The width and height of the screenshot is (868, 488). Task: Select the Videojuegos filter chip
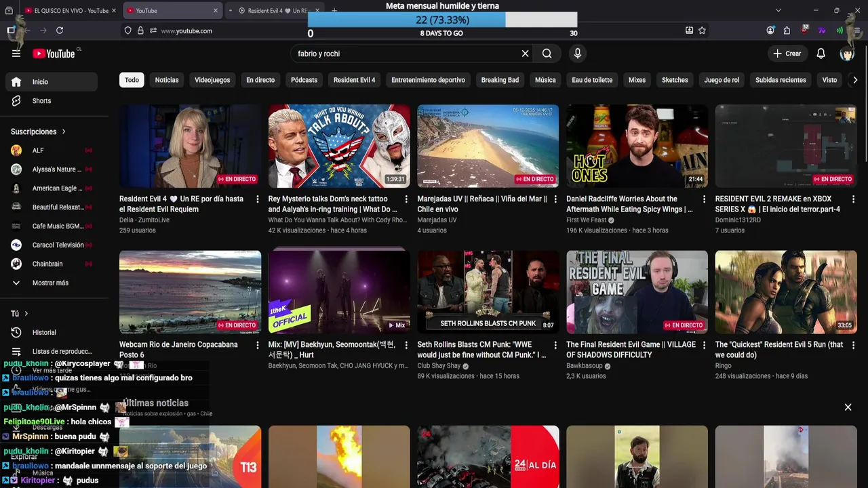pyautogui.click(x=212, y=80)
